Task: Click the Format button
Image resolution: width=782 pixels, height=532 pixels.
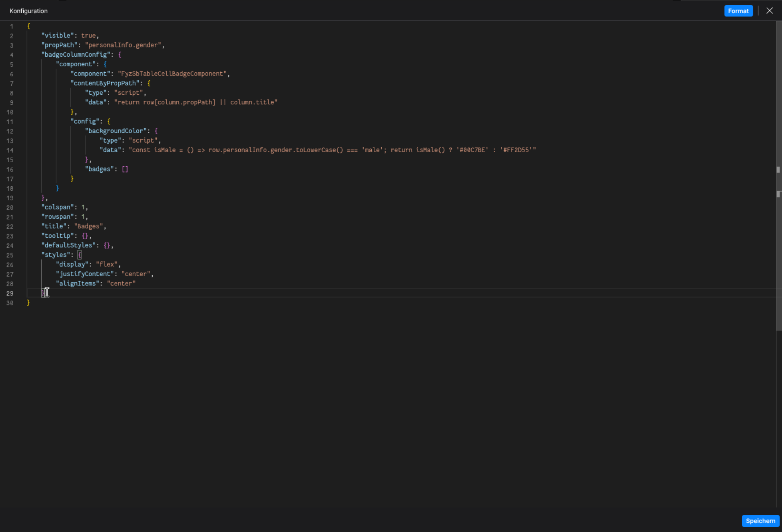Action: (x=738, y=11)
